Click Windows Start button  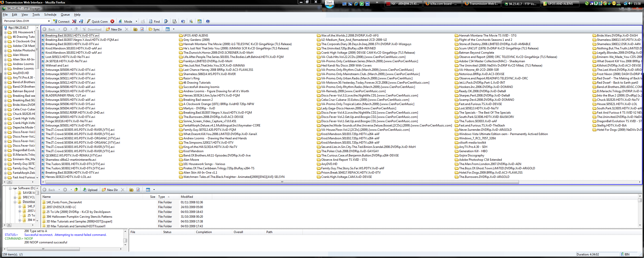(329, 4)
